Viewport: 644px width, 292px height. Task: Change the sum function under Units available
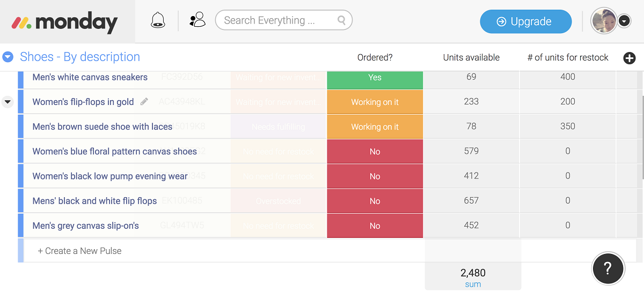pyautogui.click(x=473, y=284)
